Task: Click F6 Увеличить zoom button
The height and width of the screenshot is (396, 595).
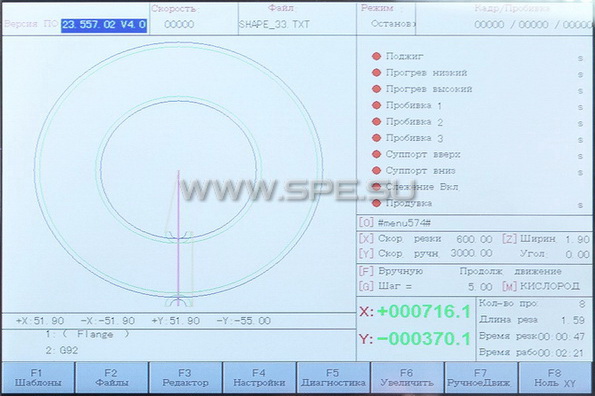Action: [407, 378]
